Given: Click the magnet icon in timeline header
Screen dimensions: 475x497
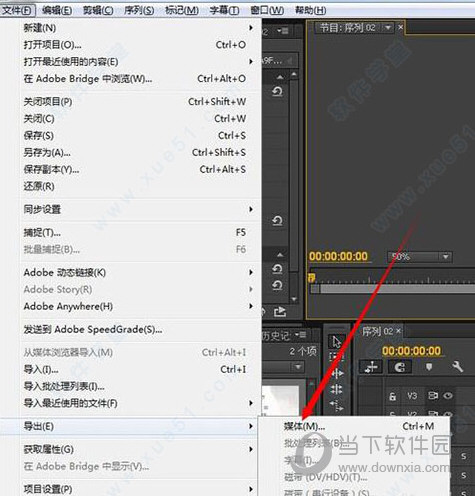Looking at the screenshot, I should [x=400, y=367].
